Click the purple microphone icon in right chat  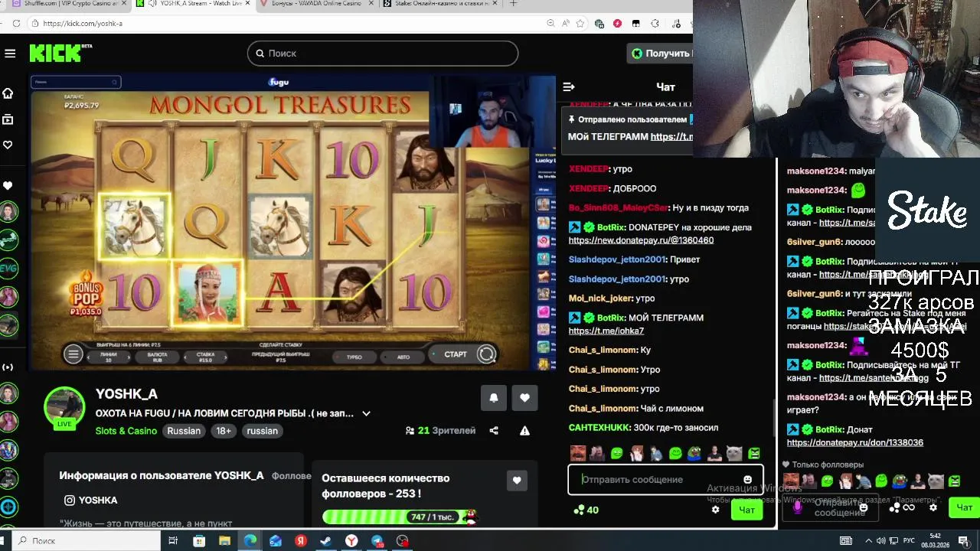(x=798, y=507)
